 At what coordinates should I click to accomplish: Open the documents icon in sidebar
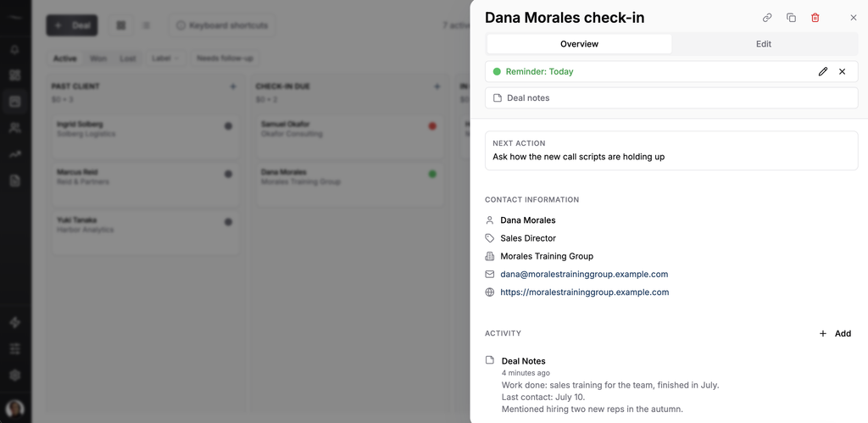pyautogui.click(x=15, y=181)
